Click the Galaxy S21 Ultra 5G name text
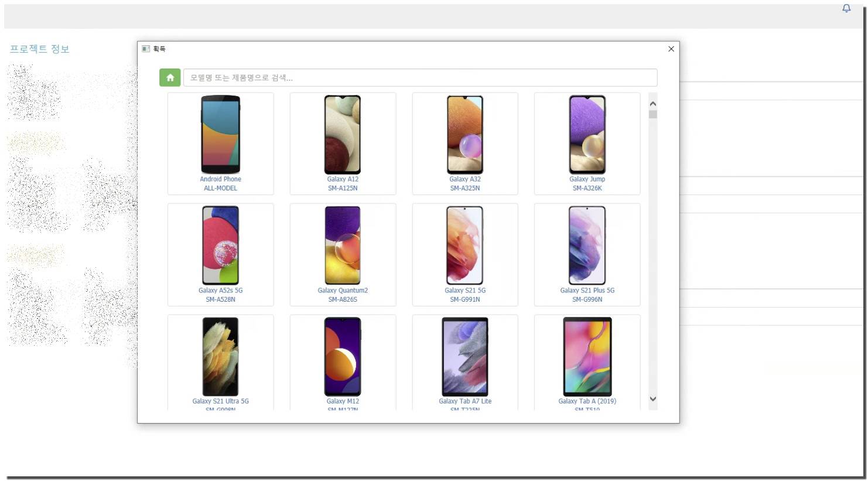 pos(220,401)
